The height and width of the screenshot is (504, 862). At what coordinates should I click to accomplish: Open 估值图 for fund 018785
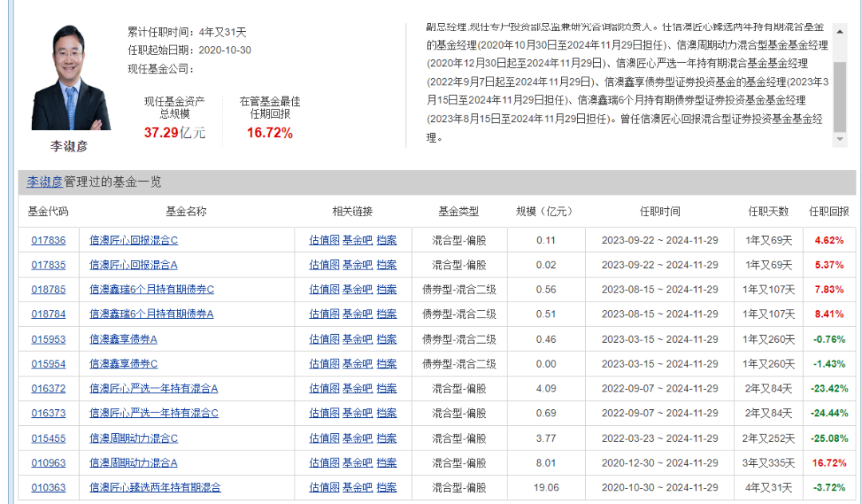point(324,289)
